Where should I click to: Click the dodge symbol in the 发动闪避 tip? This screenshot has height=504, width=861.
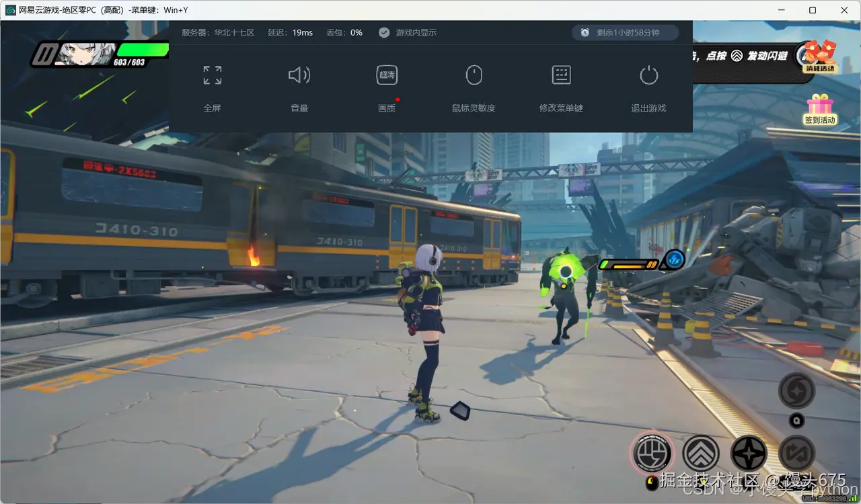(737, 56)
